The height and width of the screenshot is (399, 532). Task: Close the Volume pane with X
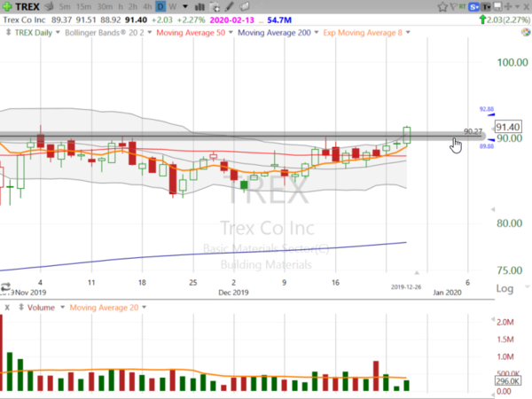7,308
